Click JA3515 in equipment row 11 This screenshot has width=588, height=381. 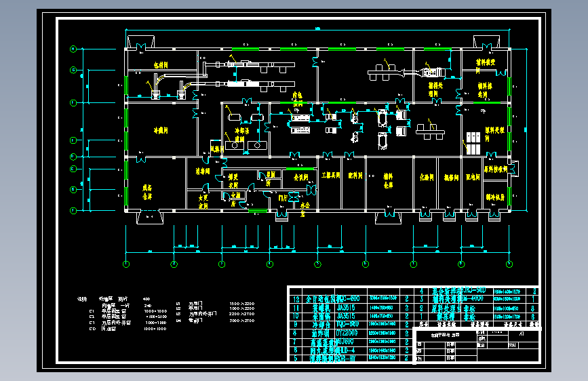pyautogui.click(x=345, y=308)
